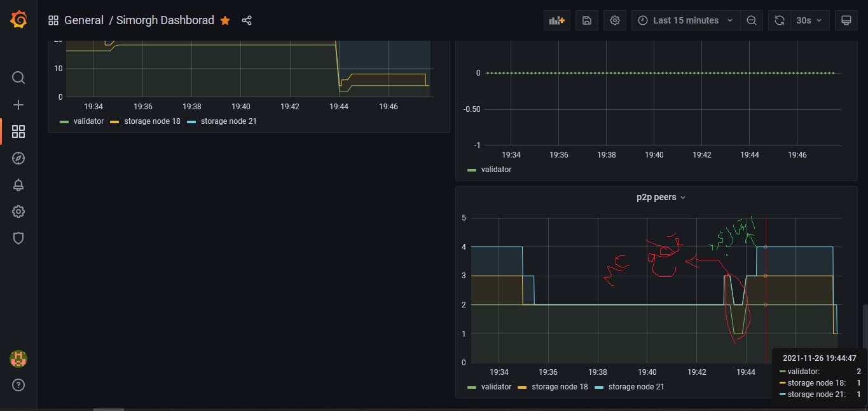The image size is (868, 411).
Task: Expand the 30s refresh interval dropdown
Action: (x=809, y=20)
